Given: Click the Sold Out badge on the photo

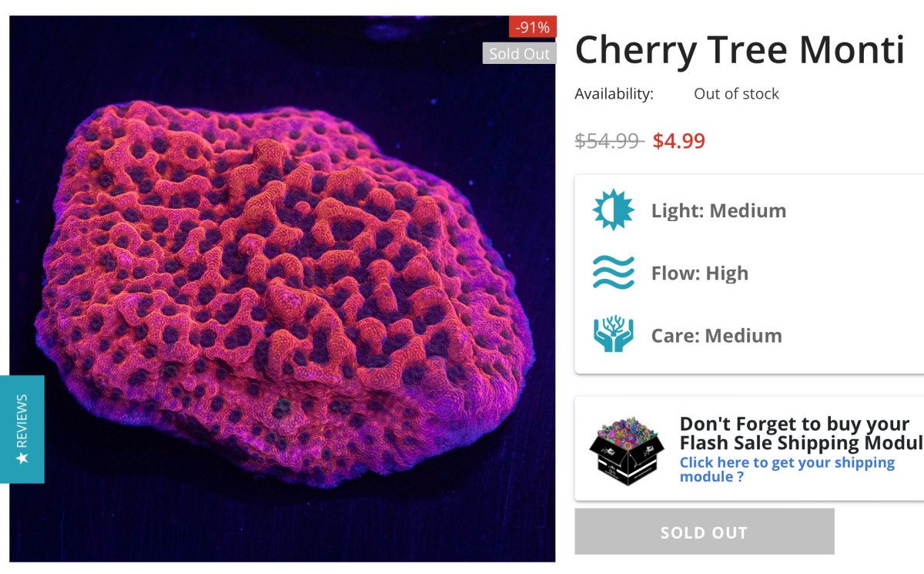Looking at the screenshot, I should [x=520, y=54].
